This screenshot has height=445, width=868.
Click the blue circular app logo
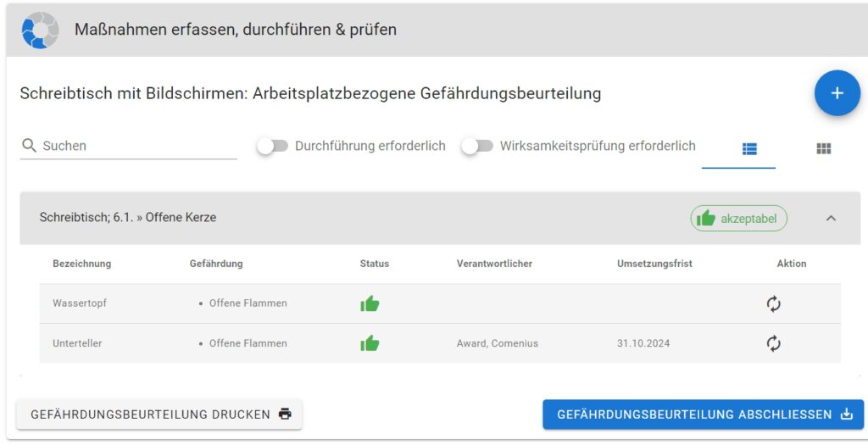(x=40, y=31)
